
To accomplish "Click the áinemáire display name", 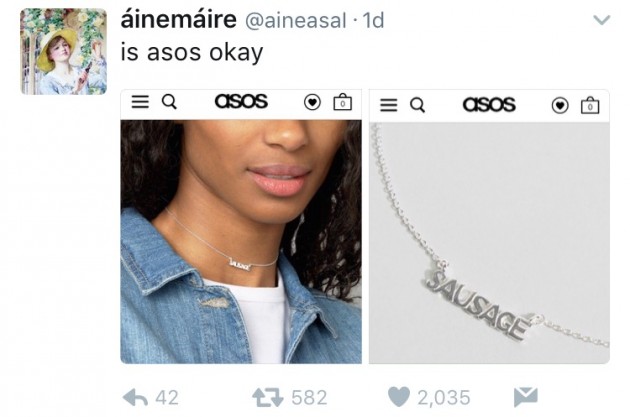I will 179,20.
